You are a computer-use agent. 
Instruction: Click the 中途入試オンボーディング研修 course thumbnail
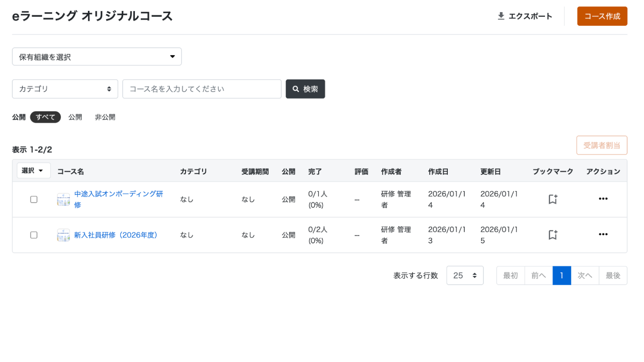pos(63,199)
